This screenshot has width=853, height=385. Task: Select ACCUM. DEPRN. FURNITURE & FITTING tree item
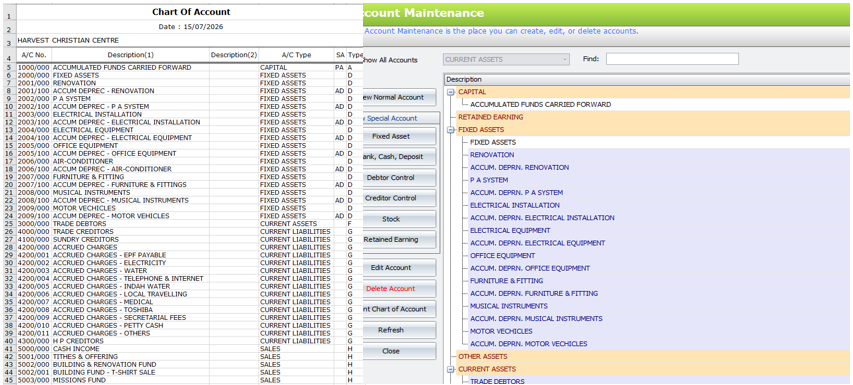(x=534, y=294)
